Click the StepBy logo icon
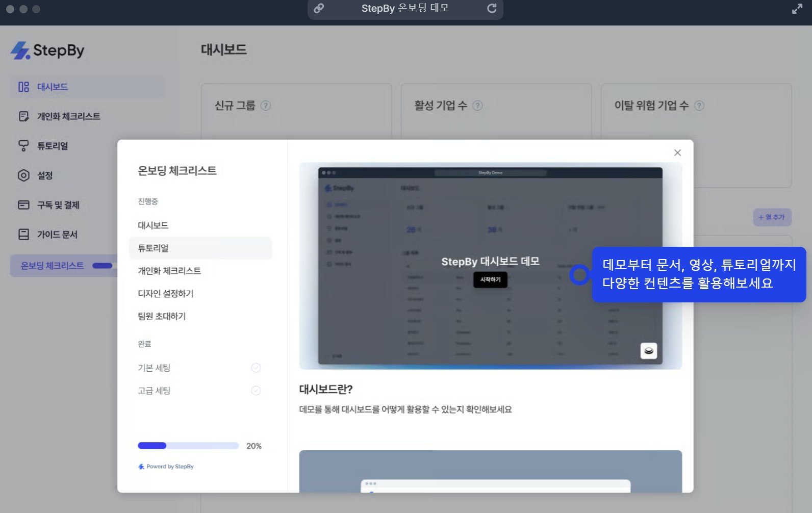This screenshot has height=513, width=812. [x=20, y=50]
